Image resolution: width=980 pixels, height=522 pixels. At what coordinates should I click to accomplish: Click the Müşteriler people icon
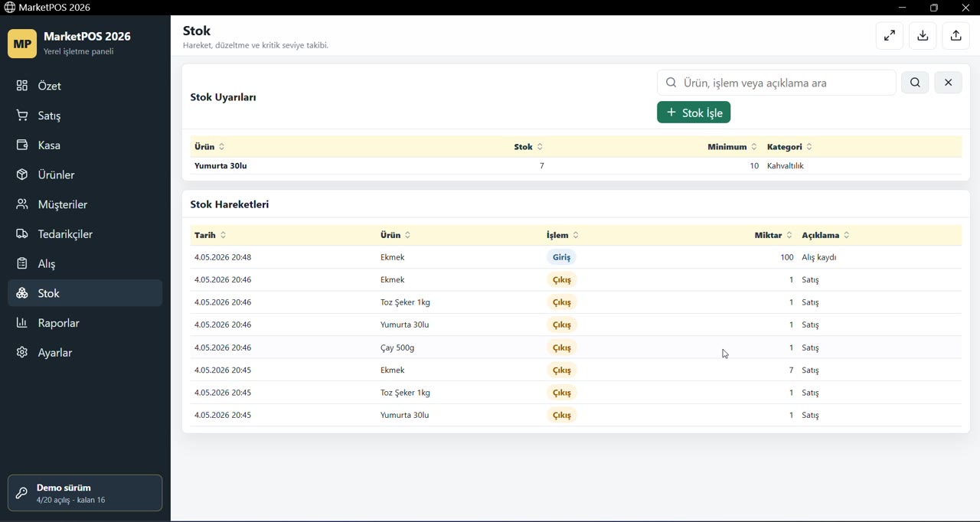tap(22, 204)
